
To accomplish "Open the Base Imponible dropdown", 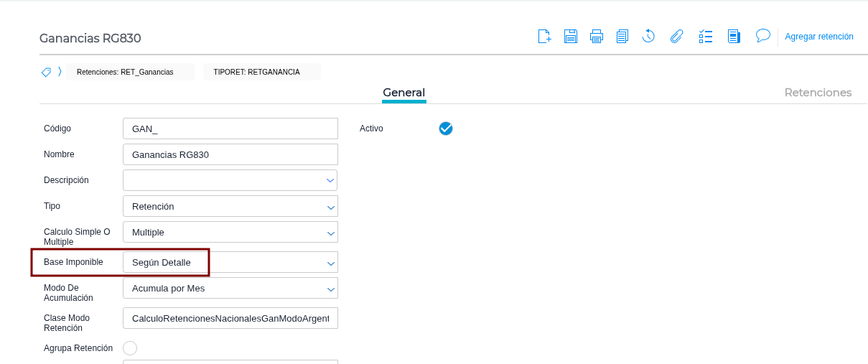I will click(x=230, y=262).
